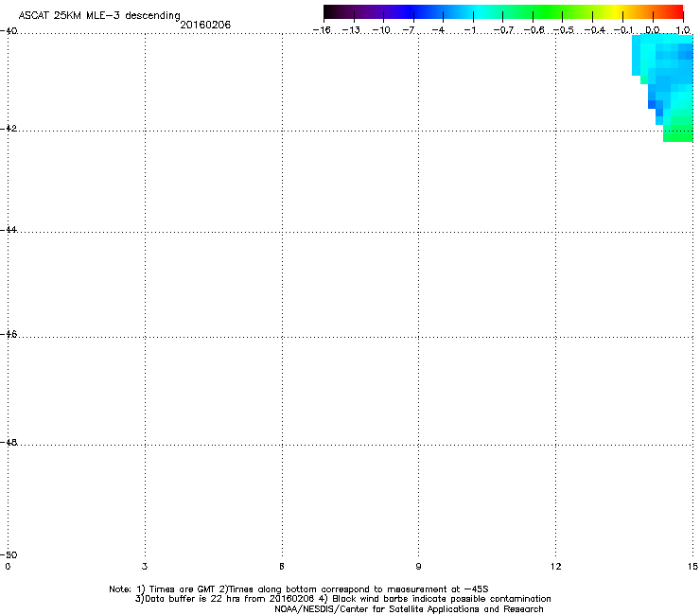
Task: Click the color bar label "-1"
Action: pos(469,30)
